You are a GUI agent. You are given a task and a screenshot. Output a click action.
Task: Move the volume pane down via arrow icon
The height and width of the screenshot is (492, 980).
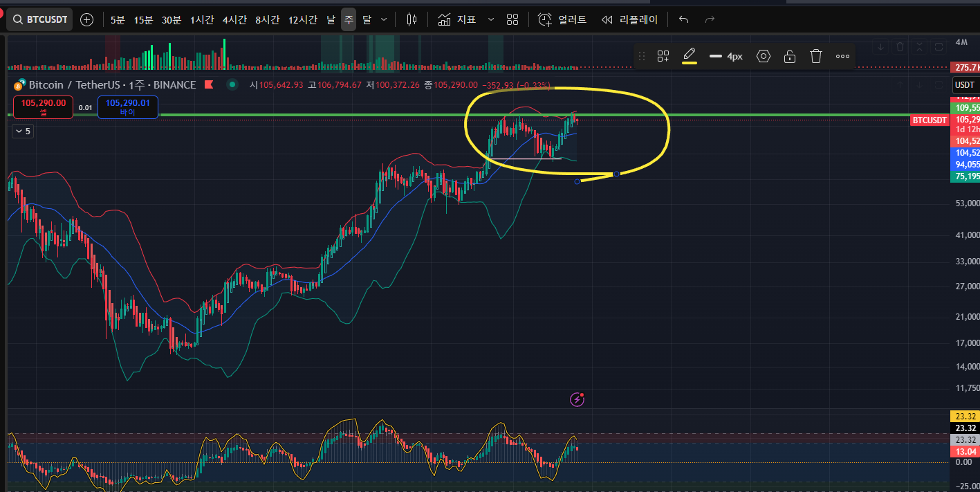(x=880, y=47)
